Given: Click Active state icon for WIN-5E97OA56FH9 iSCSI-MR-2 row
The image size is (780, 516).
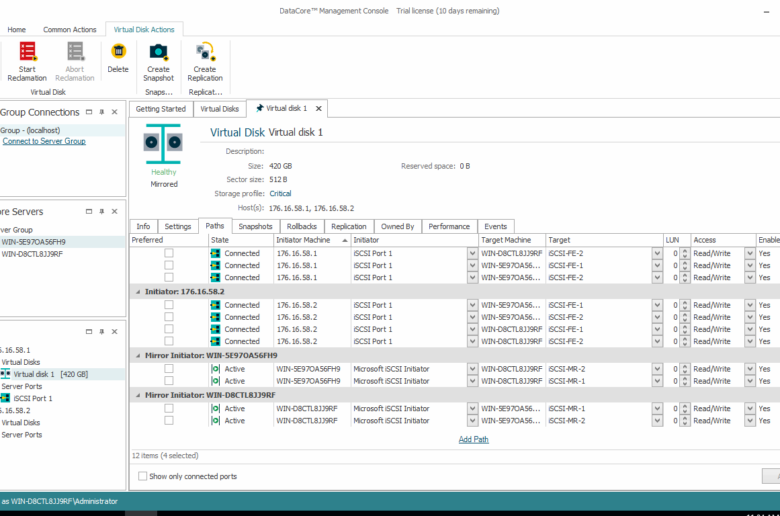Looking at the screenshot, I should 215,369.
